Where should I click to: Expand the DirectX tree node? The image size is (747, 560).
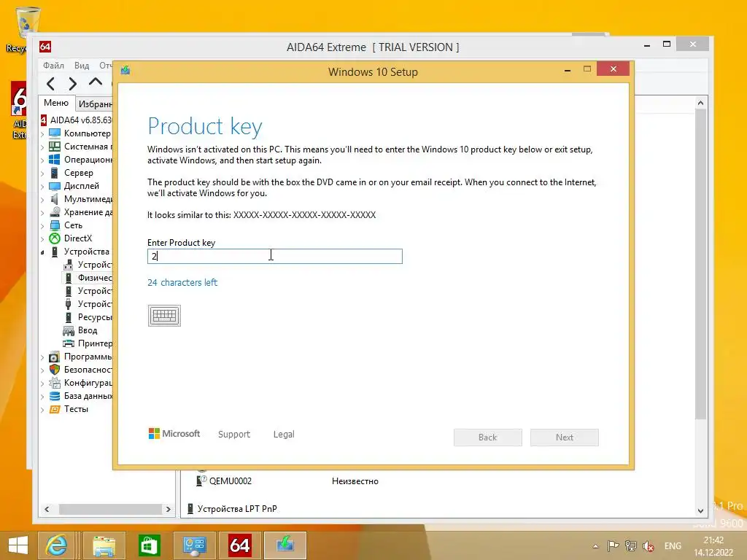42,238
